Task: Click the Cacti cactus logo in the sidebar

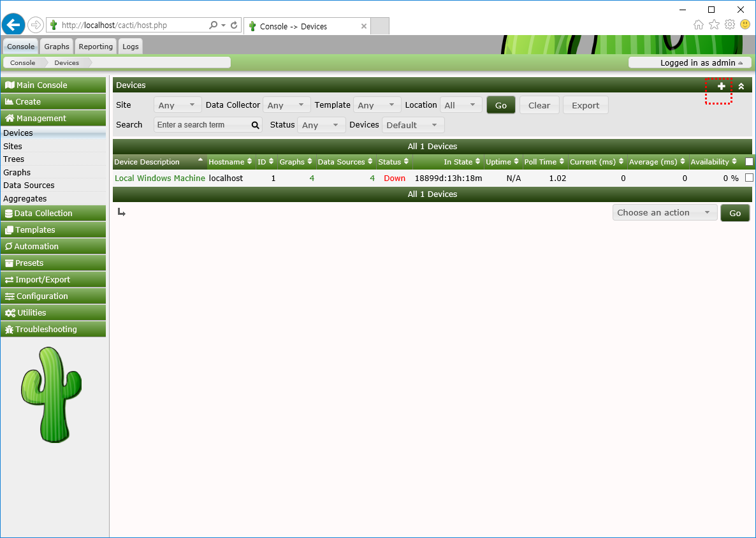Action: tap(51, 395)
